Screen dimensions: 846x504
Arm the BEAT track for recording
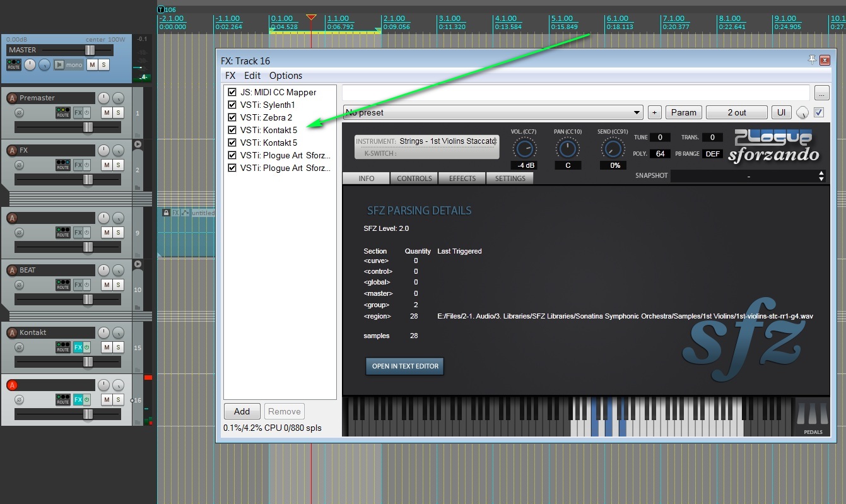11,270
